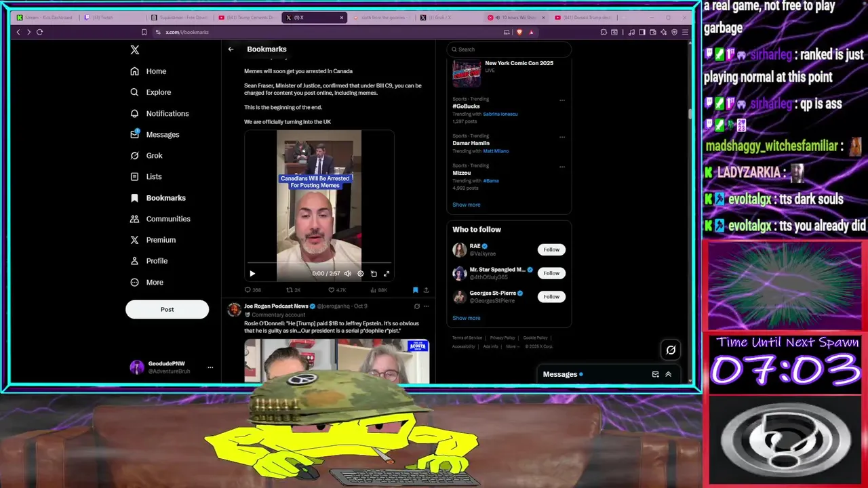Open Grok in sidebar
868x488 pixels.
[146, 155]
